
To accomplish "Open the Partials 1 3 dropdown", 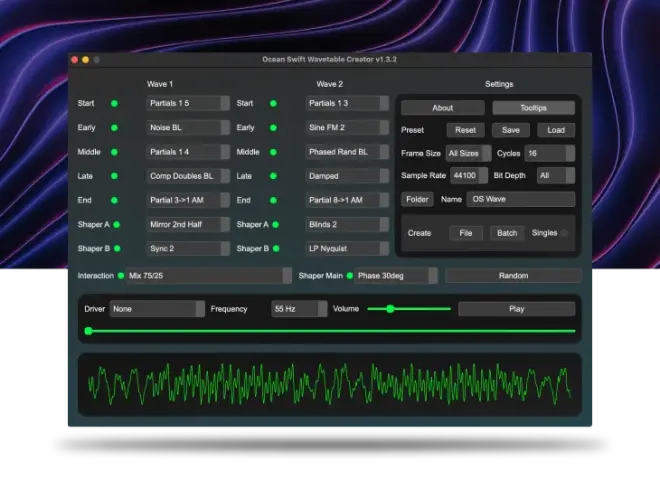I will click(347, 103).
